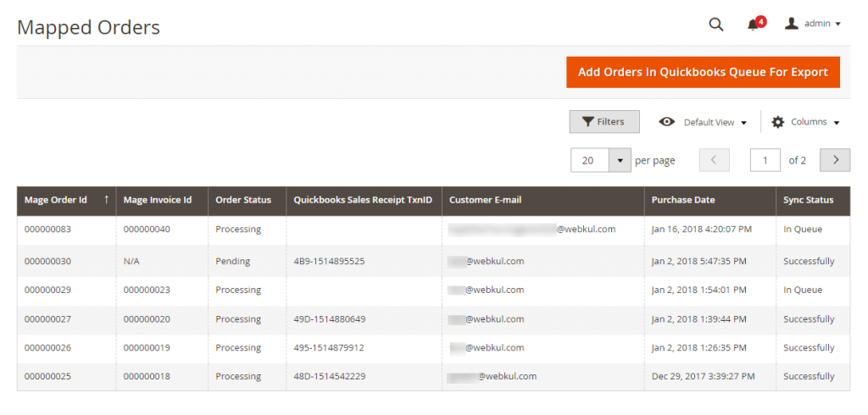Click the current page number field
Image resolution: width=868 pixels, height=415 pixels.
[x=765, y=160]
